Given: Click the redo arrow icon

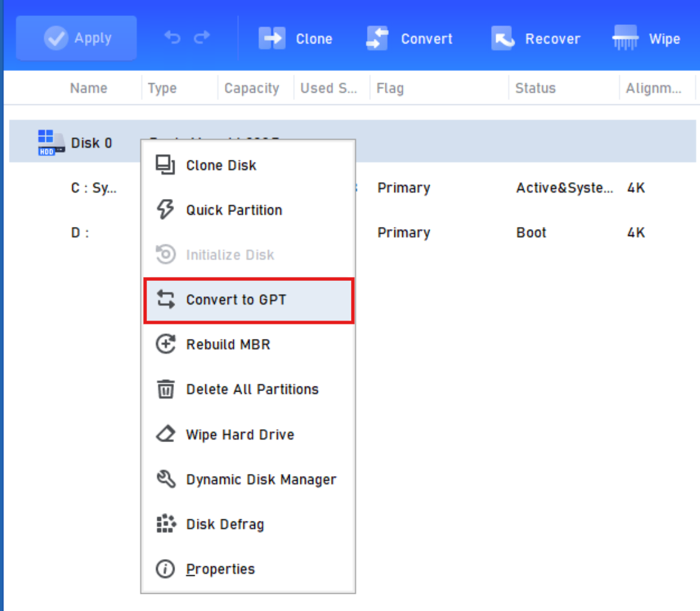Looking at the screenshot, I should (202, 38).
